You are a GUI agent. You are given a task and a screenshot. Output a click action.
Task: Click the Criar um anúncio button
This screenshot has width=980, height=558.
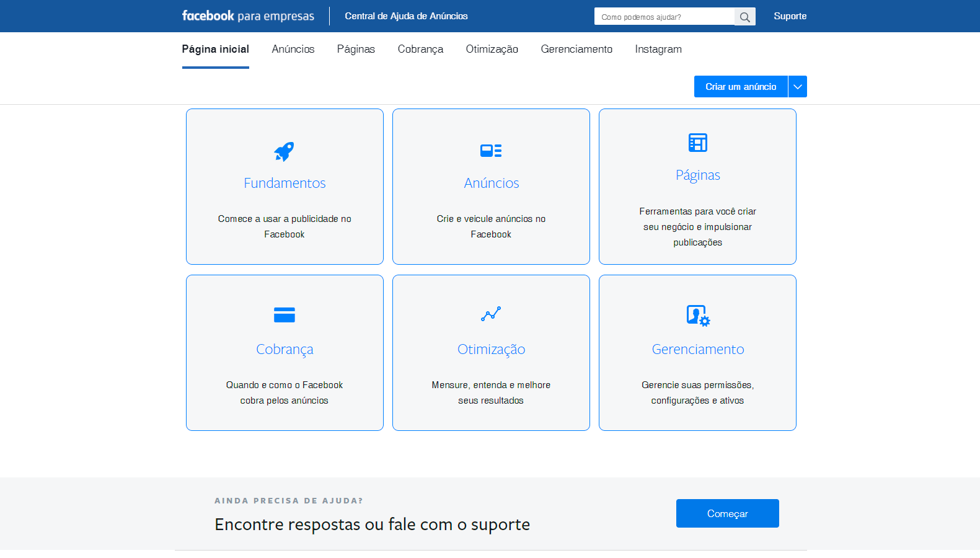click(x=741, y=87)
